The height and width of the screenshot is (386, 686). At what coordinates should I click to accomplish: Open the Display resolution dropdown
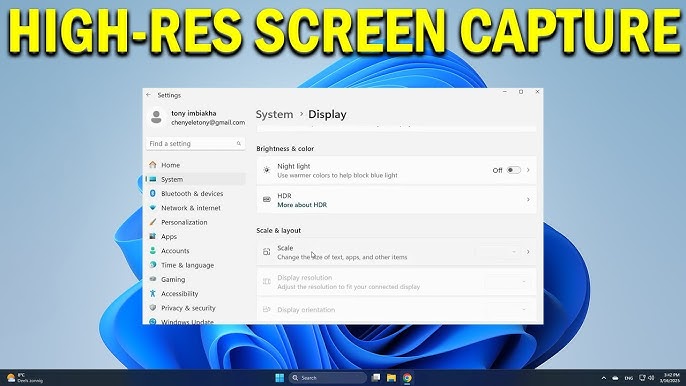(508, 281)
